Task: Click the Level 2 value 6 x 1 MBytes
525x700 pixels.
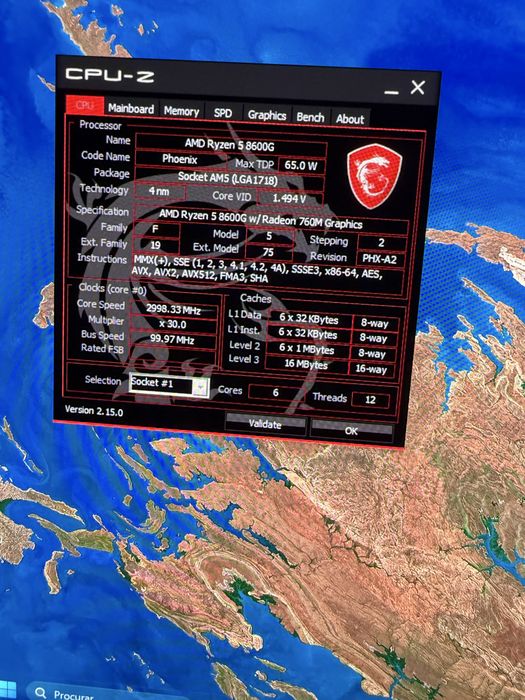Action: (x=307, y=350)
